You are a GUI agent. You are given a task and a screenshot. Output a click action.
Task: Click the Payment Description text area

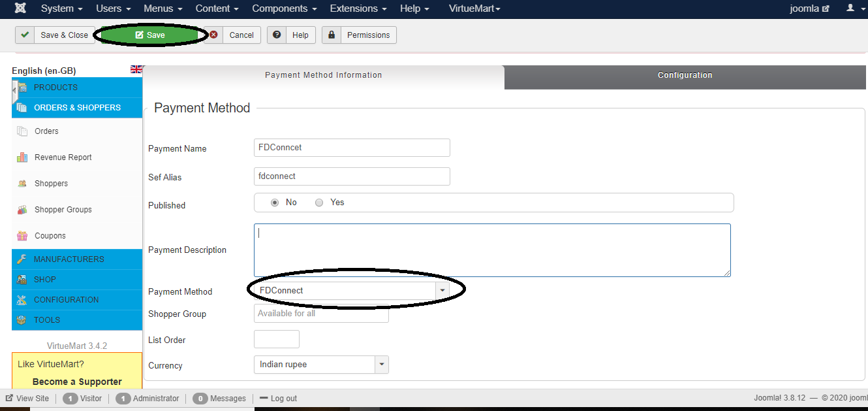point(492,250)
